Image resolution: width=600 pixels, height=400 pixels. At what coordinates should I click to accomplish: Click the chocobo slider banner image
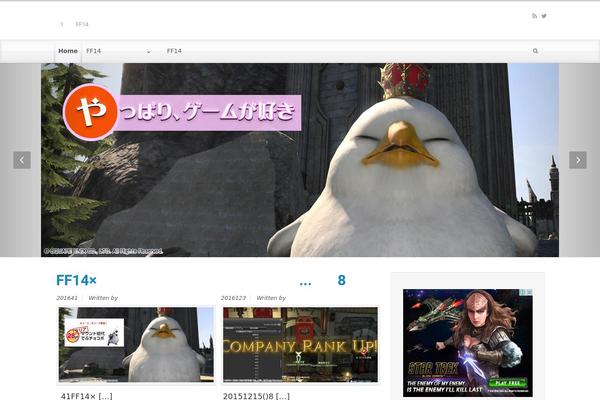300,160
